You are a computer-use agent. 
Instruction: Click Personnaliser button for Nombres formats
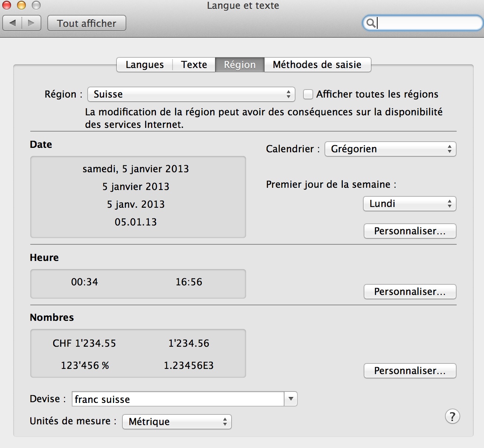[x=410, y=371]
